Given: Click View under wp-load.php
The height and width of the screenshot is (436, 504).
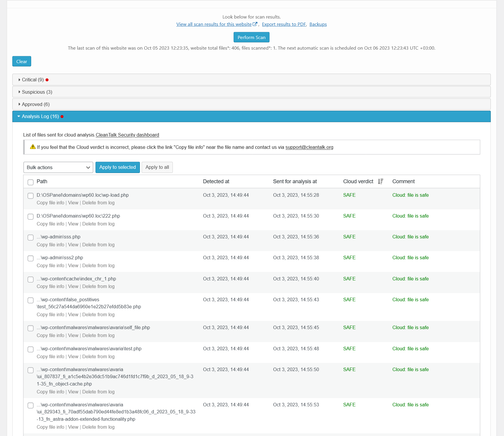Looking at the screenshot, I should pos(73,203).
